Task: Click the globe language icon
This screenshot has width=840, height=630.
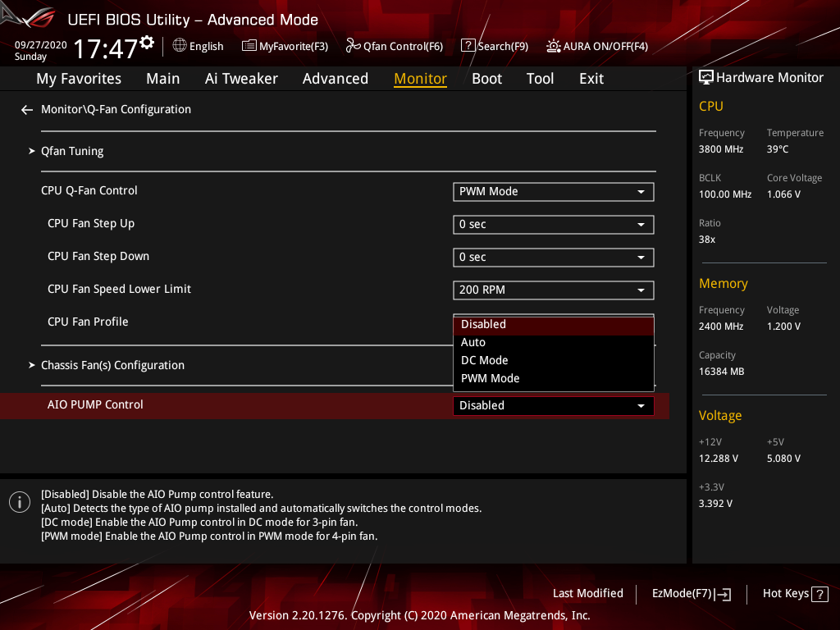Action: 180,46
